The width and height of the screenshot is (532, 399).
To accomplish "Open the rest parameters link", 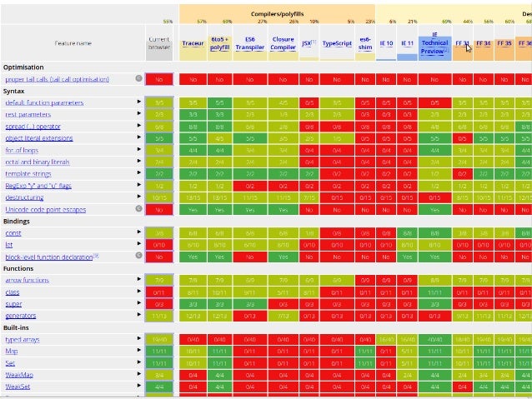I will pos(28,114).
